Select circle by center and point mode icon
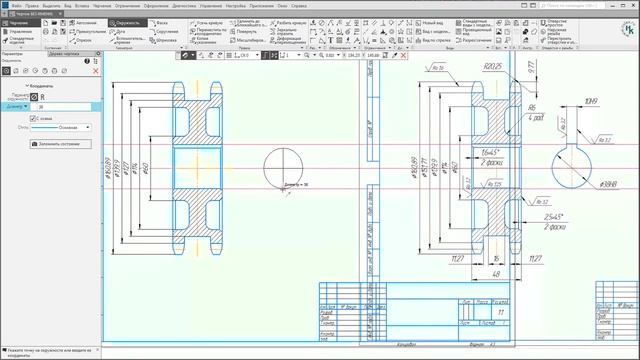The height and width of the screenshot is (360, 640). [x=6, y=71]
